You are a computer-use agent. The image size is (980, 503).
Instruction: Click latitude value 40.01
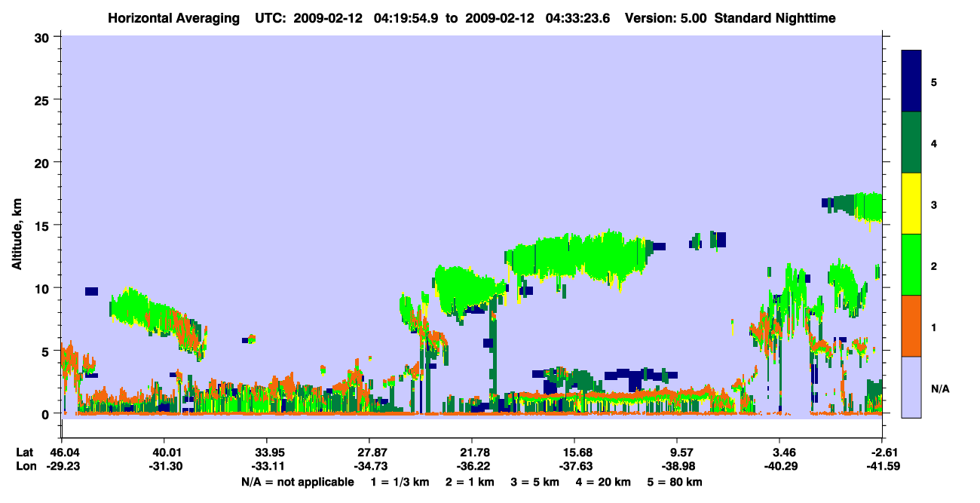tap(164, 452)
